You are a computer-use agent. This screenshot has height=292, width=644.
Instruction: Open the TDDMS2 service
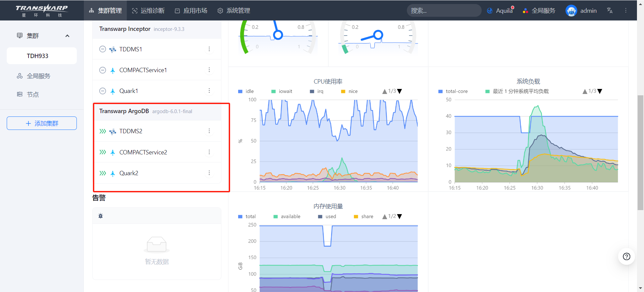coord(130,131)
